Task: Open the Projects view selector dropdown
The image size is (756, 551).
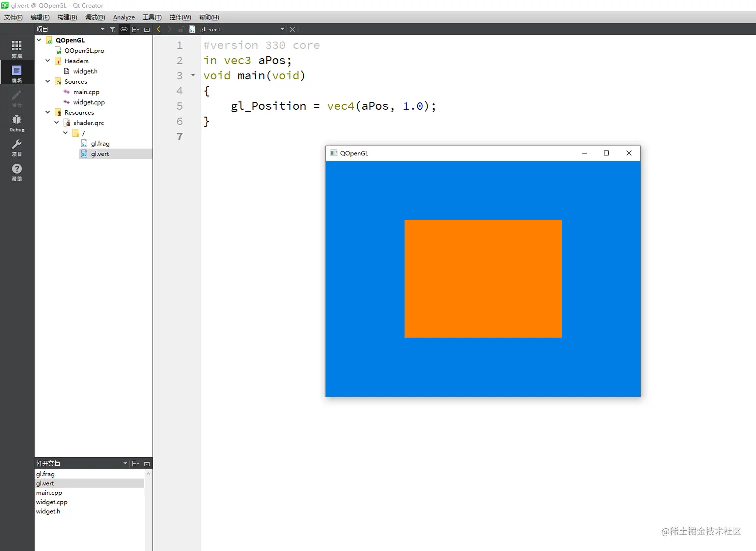Action: tap(103, 29)
